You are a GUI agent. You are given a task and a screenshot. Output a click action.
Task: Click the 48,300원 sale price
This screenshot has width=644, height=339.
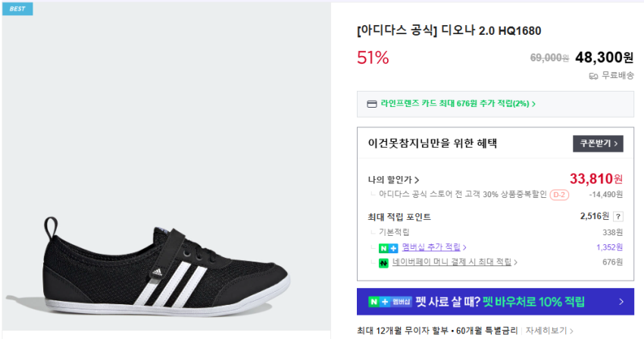[x=604, y=57]
